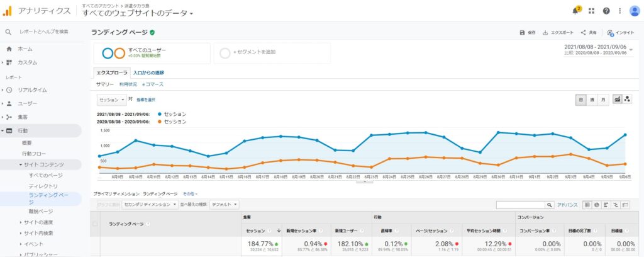Click the green verified shield icon

coord(152,32)
